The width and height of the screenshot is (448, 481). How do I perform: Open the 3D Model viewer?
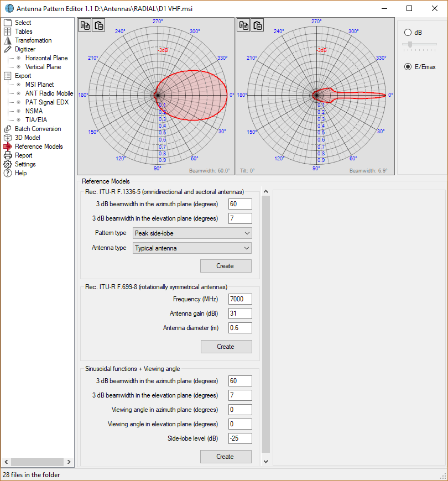(29, 137)
